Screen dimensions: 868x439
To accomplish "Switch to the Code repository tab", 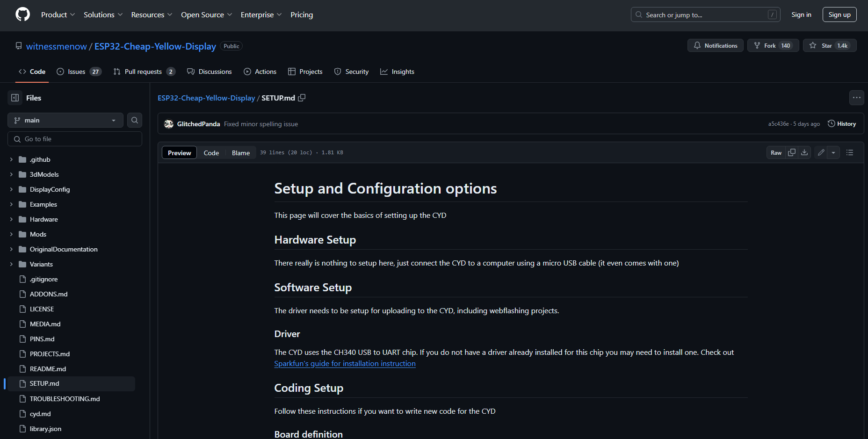I will coord(32,72).
